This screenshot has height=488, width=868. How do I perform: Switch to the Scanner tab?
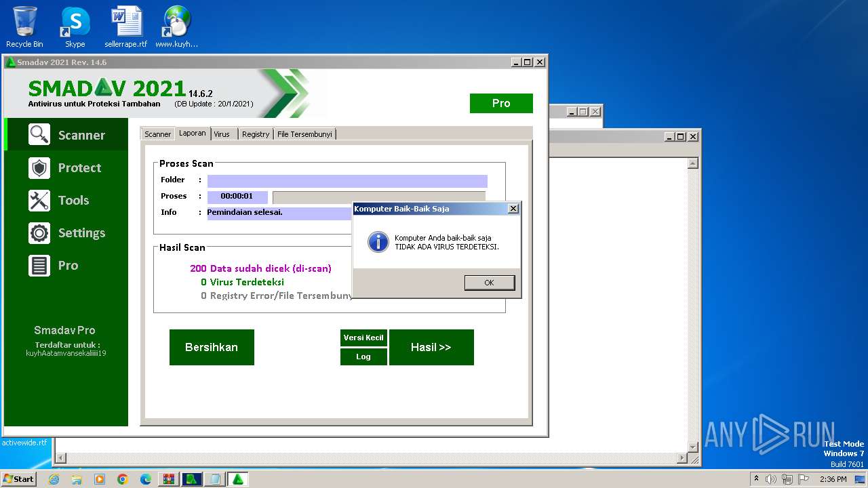coord(157,134)
